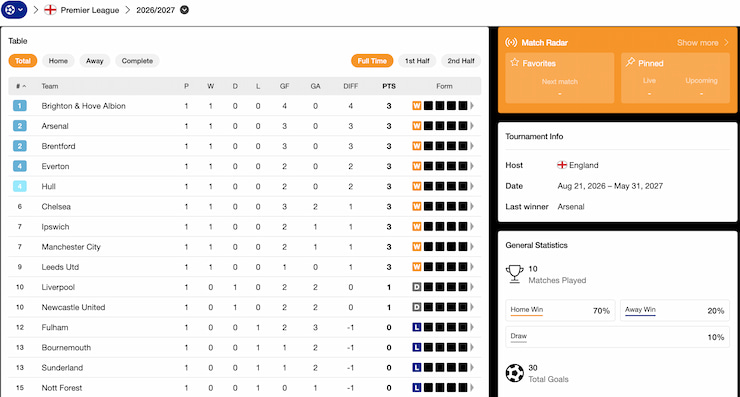Image resolution: width=740 pixels, height=397 pixels.
Task: Expand form arrow for Chelsea row
Action: [471, 206]
